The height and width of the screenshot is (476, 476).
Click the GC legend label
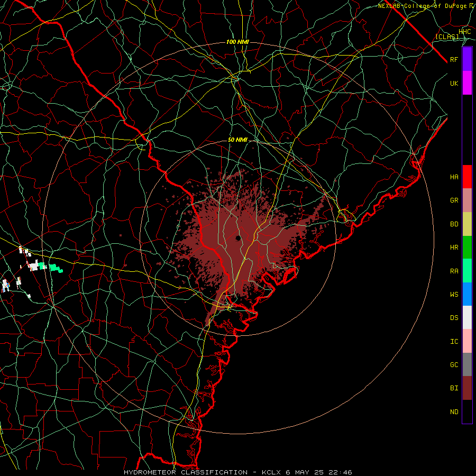click(454, 365)
